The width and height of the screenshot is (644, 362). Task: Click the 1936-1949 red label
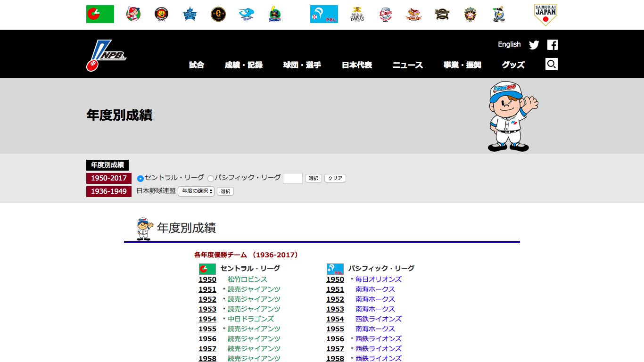click(x=109, y=191)
